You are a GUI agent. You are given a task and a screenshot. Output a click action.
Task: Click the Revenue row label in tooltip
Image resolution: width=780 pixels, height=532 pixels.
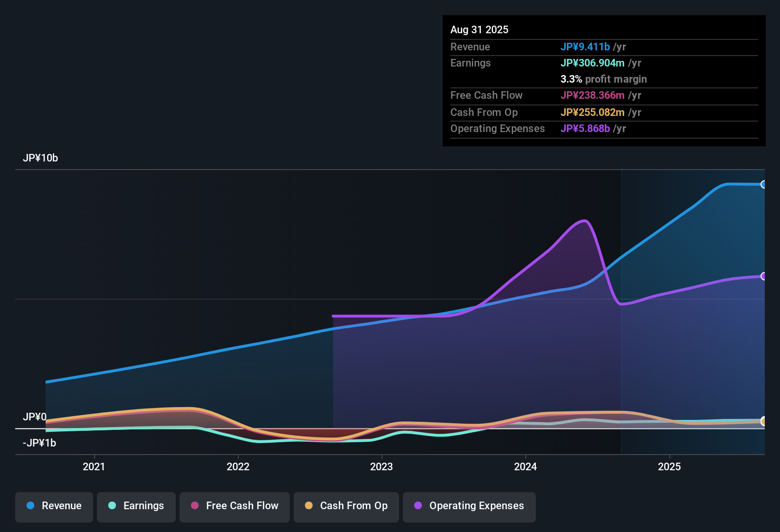click(470, 47)
